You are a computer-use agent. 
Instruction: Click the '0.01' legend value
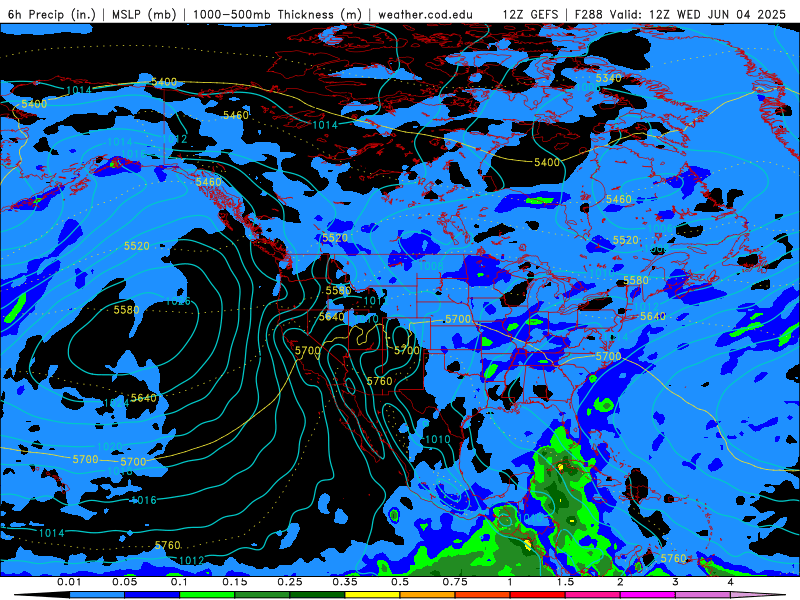(x=69, y=582)
